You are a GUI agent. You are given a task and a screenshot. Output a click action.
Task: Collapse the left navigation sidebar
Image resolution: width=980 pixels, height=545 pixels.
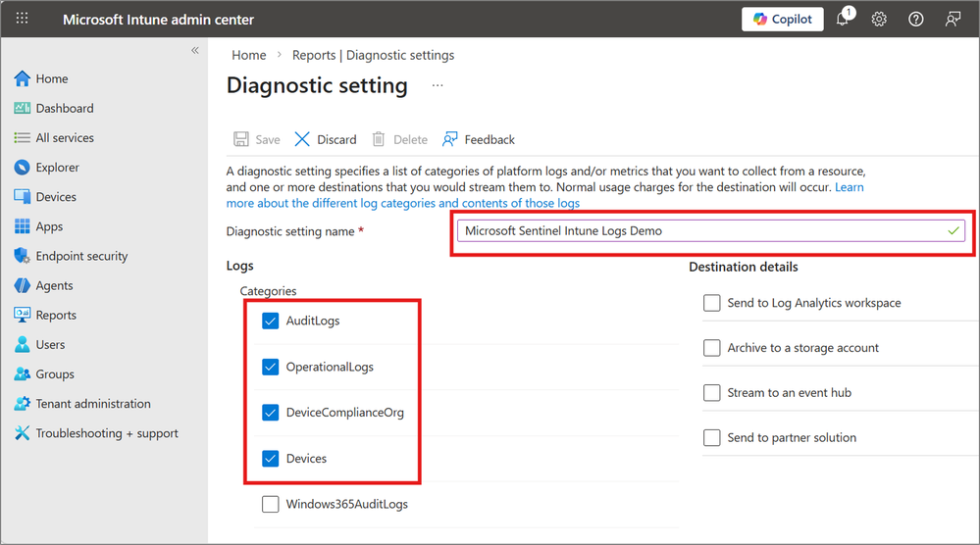pyautogui.click(x=195, y=50)
